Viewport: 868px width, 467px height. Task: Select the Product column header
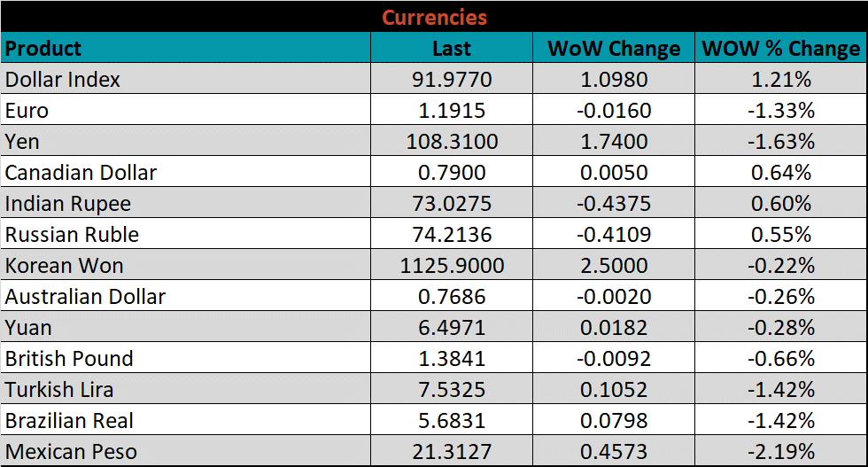click(43, 48)
